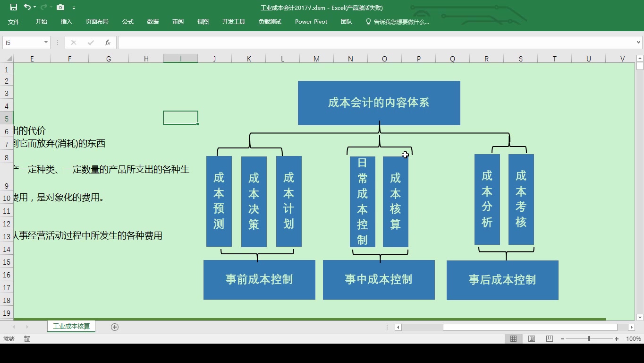Click the Page Break Preview icon
Viewport: 644px width, 363px height.
tap(549, 338)
